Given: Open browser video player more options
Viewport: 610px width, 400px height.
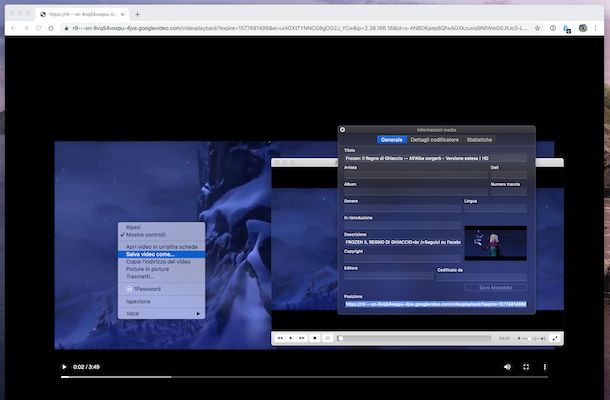Looking at the screenshot, I should point(545,367).
